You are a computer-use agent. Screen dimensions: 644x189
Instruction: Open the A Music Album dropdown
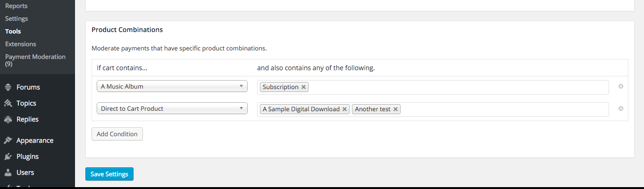click(x=172, y=87)
